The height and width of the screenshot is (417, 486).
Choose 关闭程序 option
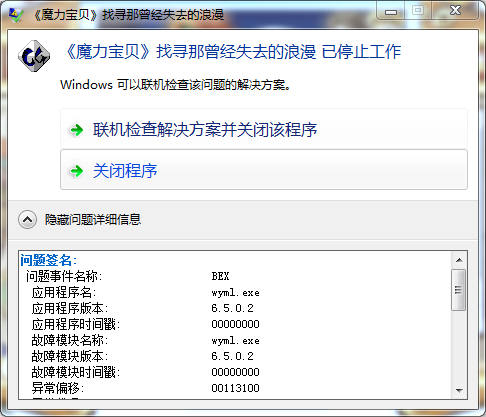pyautogui.click(x=264, y=170)
